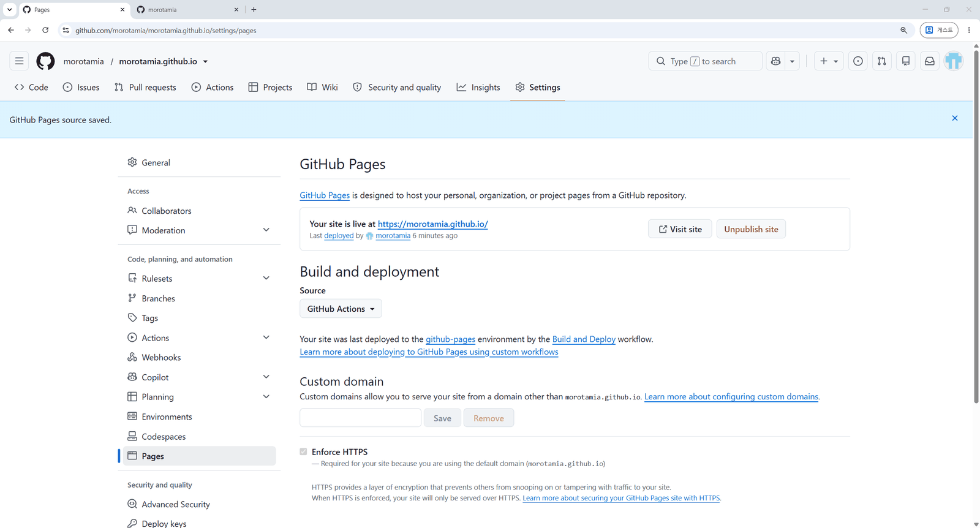
Task: Open Webhooks settings page
Action: (199, 357)
